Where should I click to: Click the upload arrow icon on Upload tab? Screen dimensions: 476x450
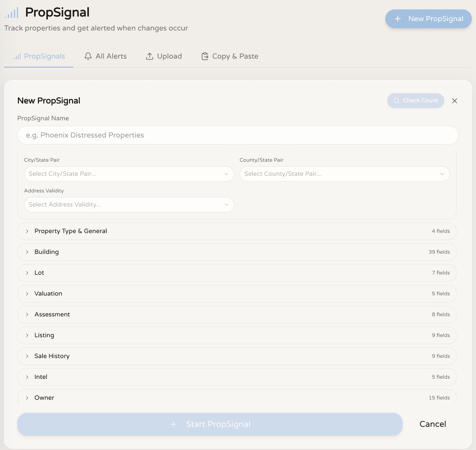tap(150, 56)
